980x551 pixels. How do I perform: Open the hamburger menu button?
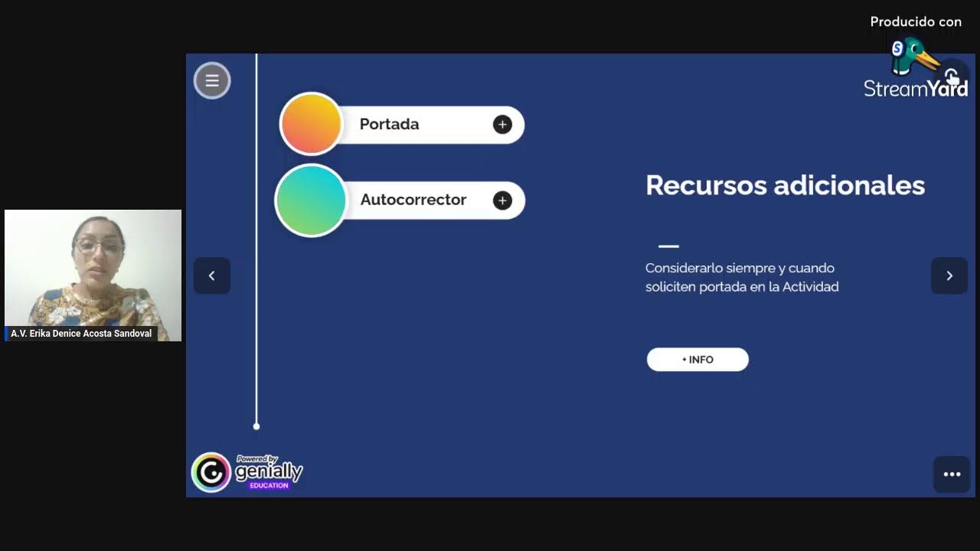(212, 80)
